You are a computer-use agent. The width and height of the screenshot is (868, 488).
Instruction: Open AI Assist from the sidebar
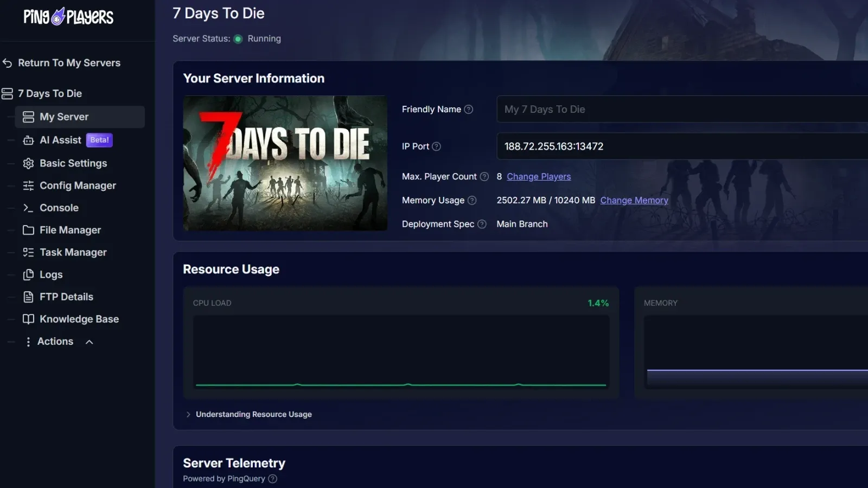60,140
